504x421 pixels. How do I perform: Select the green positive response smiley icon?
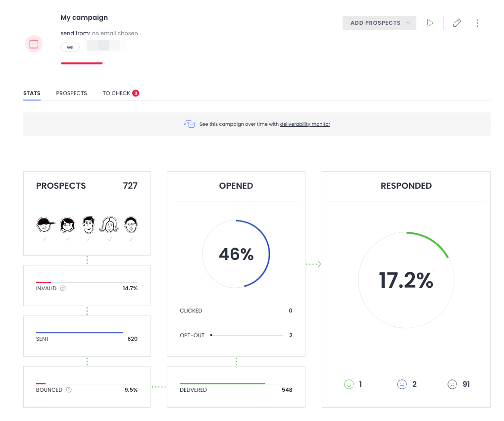[350, 384]
